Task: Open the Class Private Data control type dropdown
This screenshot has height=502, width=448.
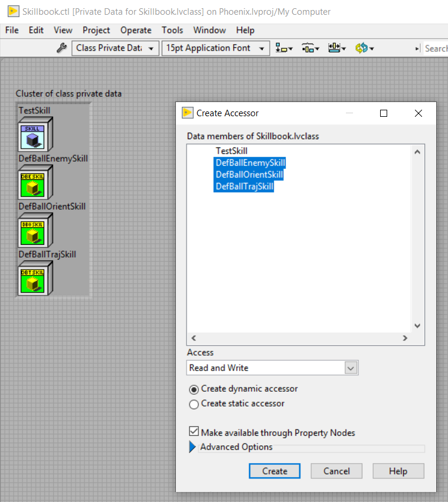Action: (x=115, y=48)
